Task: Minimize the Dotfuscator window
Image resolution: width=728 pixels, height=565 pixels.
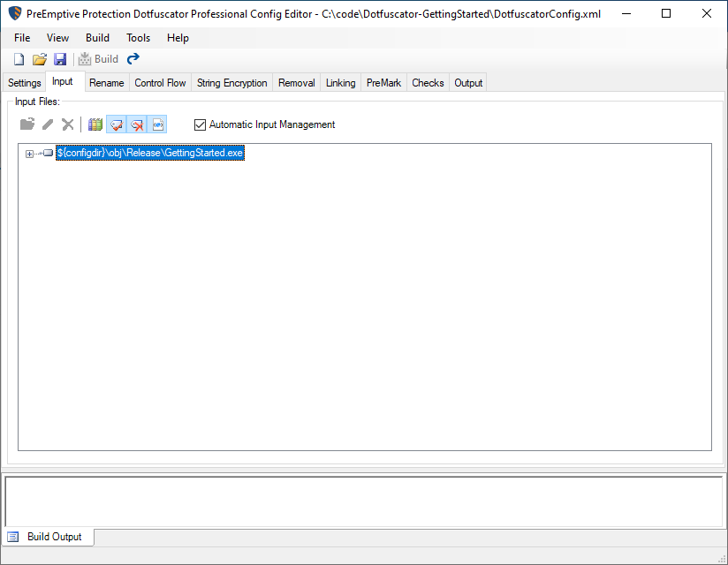Action: click(x=626, y=13)
